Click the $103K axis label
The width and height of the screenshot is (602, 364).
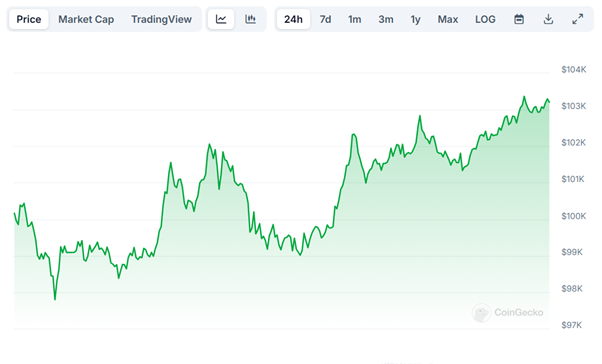tap(574, 106)
